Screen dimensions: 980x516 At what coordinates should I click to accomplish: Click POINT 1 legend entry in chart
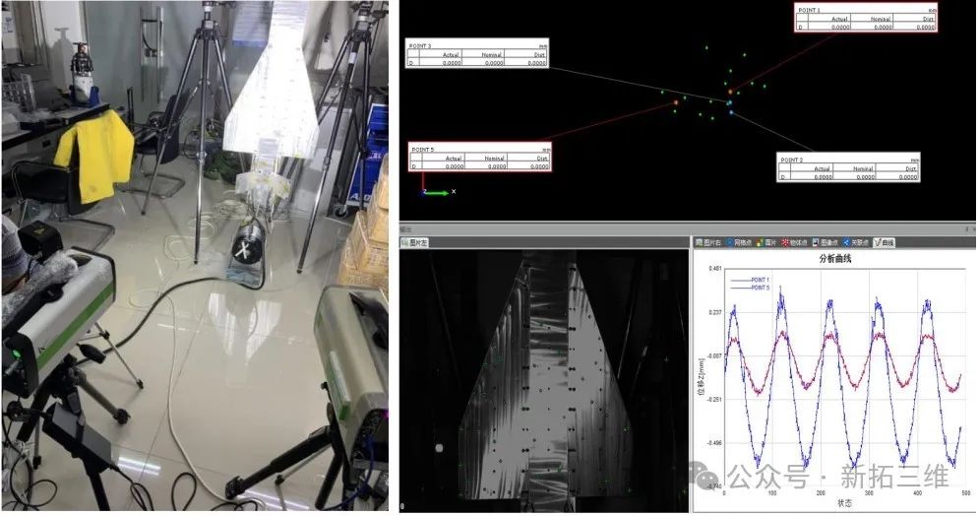751,280
